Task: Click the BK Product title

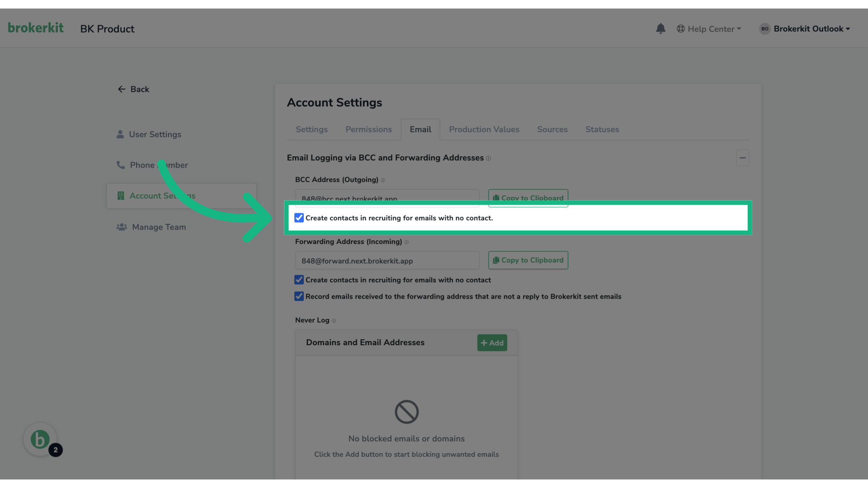Action: tap(107, 29)
